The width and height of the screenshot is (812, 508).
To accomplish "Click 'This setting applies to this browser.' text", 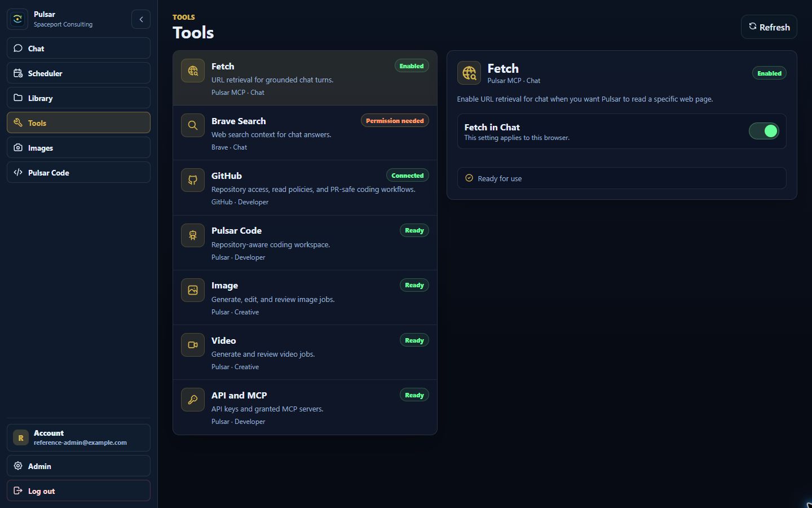I will pos(517,138).
